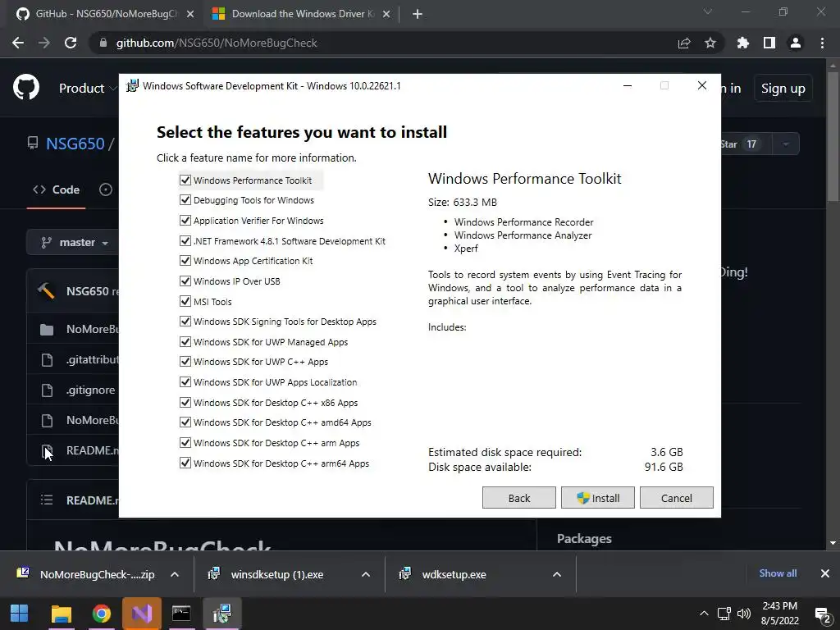Viewport: 840px width, 630px height.
Task: Select the Code tab on GitHub
Action: coord(57,189)
